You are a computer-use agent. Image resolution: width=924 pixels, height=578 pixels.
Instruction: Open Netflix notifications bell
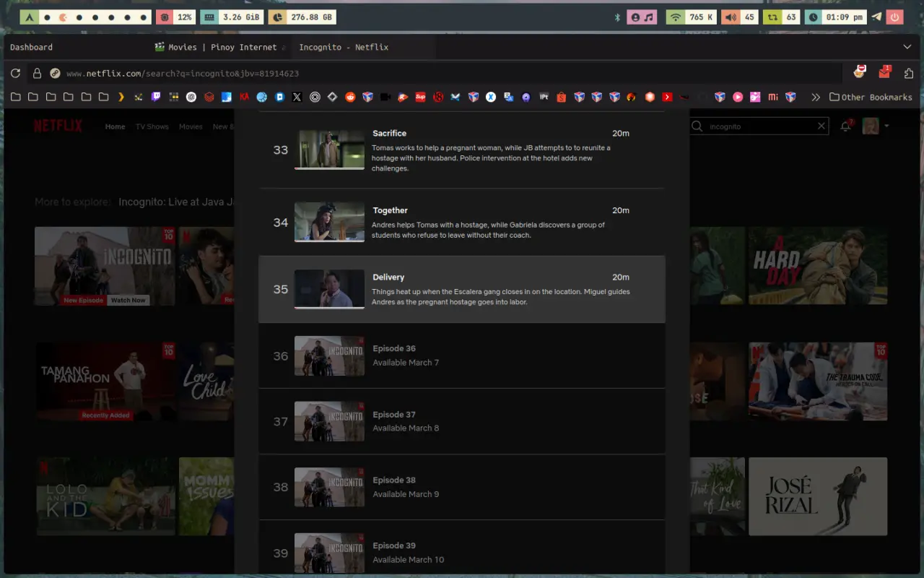[845, 126]
